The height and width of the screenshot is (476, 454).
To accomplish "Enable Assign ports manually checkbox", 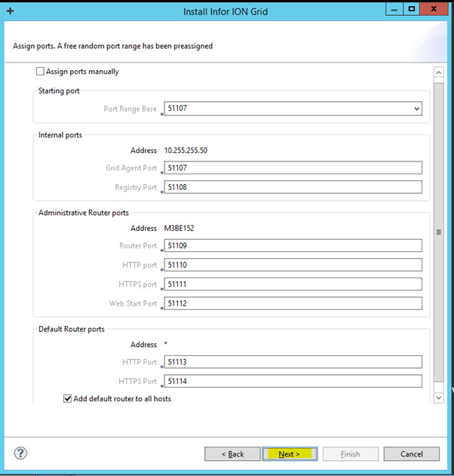I will point(41,72).
